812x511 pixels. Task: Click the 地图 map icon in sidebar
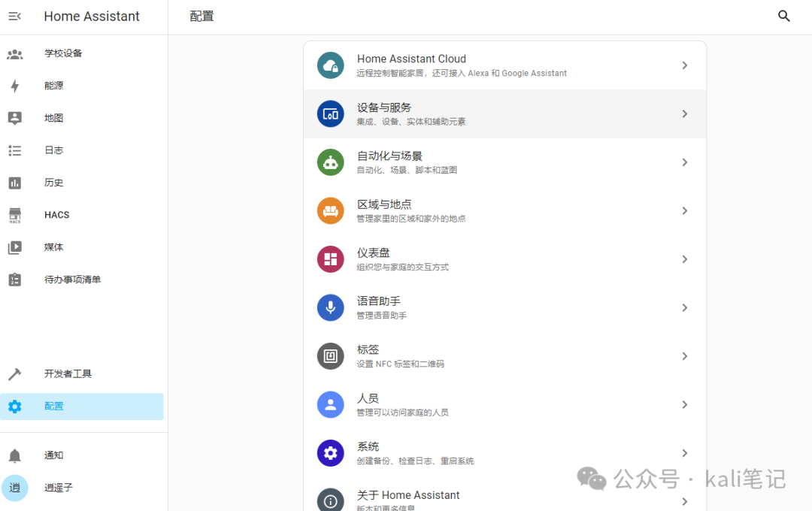coord(14,118)
